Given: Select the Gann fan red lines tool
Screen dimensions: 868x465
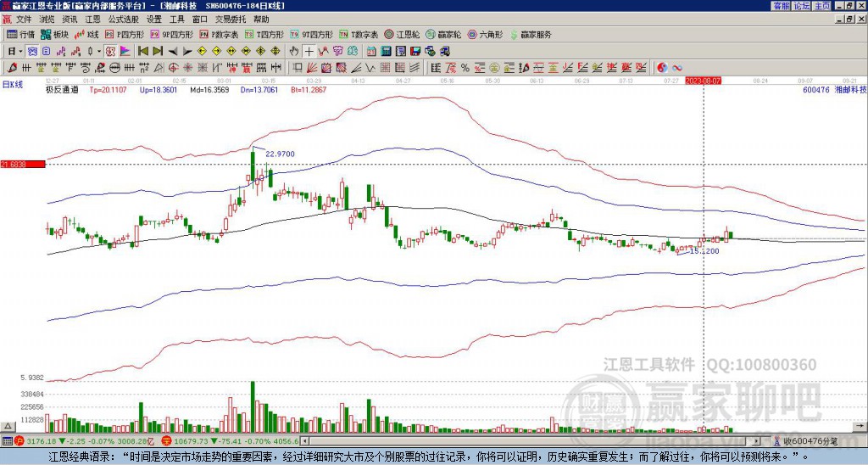Looking at the screenshot, I should (x=311, y=68).
